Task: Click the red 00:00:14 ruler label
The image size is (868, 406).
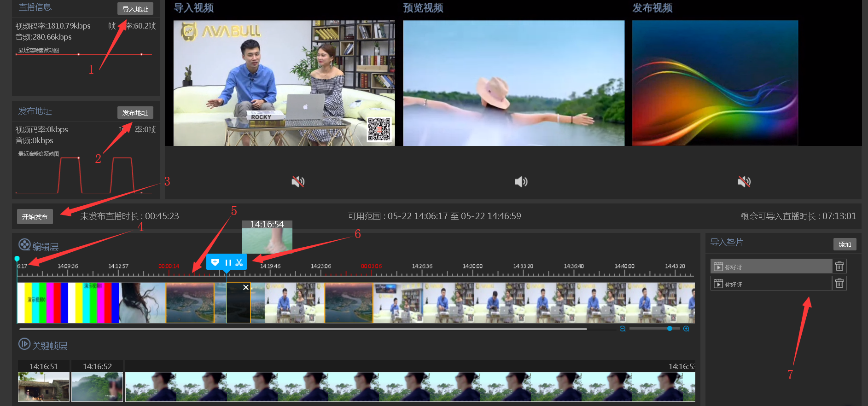Action: point(169,266)
